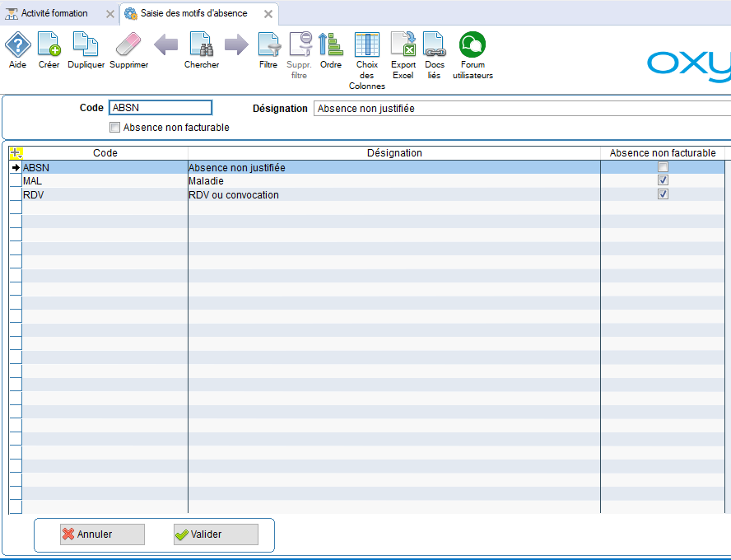Duplicate the record using Dupliquer
The image size is (731, 560).
coord(86,45)
